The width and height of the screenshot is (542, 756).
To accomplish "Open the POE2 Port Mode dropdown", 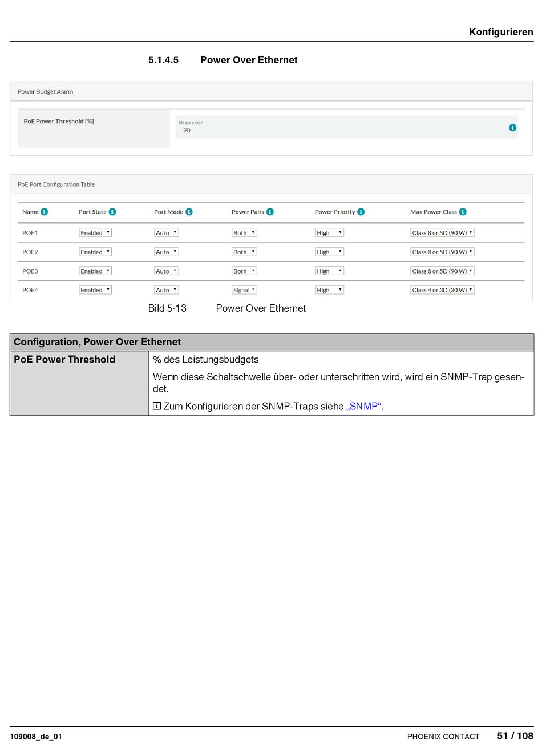I will [x=167, y=252].
